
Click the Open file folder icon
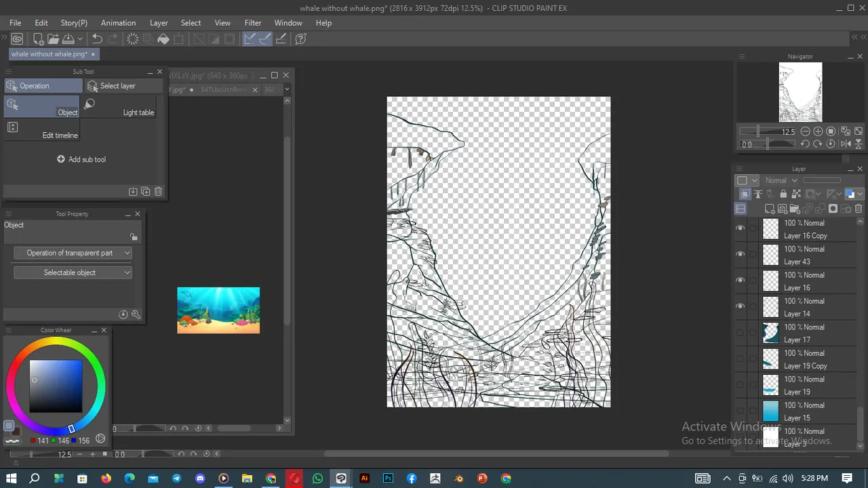(x=53, y=39)
